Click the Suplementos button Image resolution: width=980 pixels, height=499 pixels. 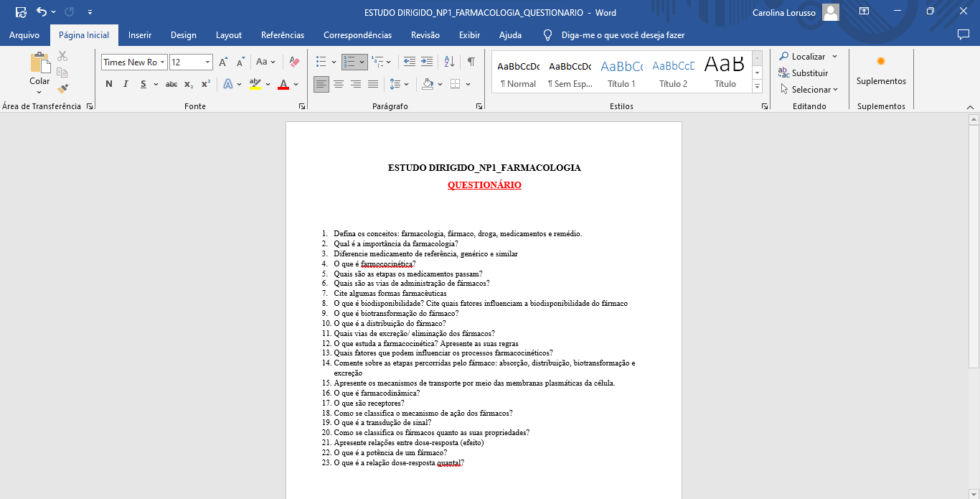881,72
